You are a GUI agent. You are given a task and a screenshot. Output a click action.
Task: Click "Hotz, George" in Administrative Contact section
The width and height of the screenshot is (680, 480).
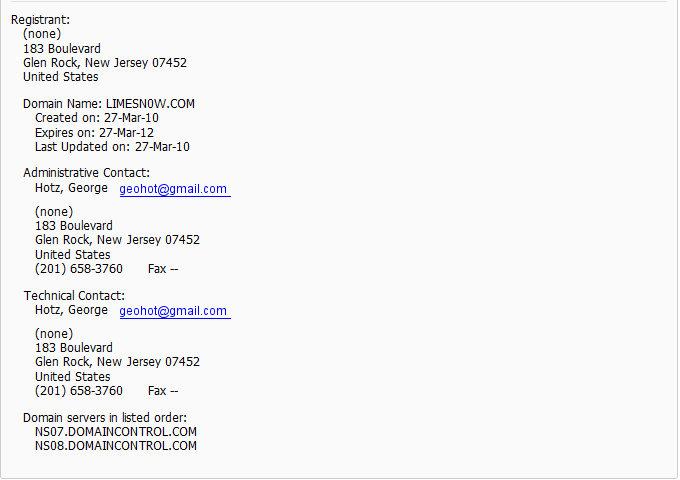[x=71, y=188]
